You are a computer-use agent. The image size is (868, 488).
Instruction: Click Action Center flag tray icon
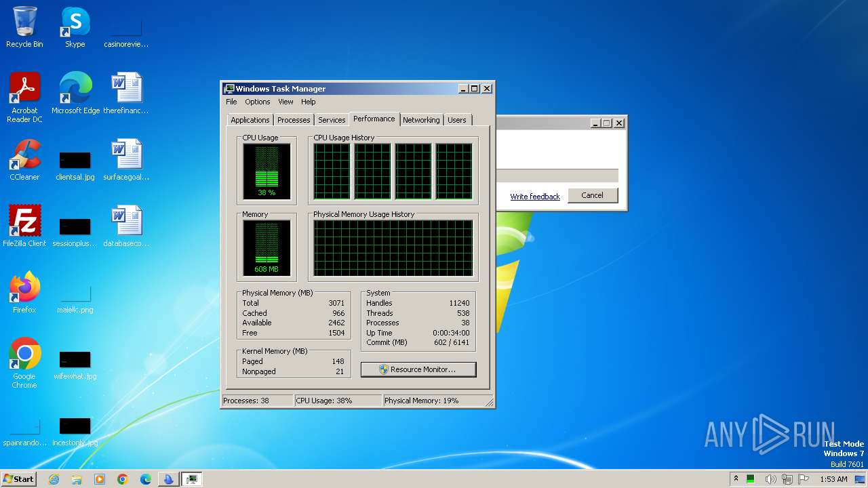tap(804, 479)
